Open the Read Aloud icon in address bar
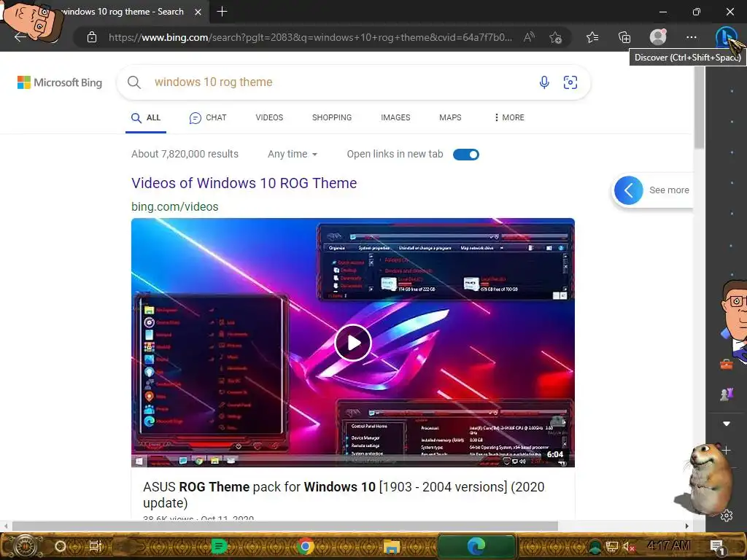The width and height of the screenshot is (747, 560). (529, 37)
